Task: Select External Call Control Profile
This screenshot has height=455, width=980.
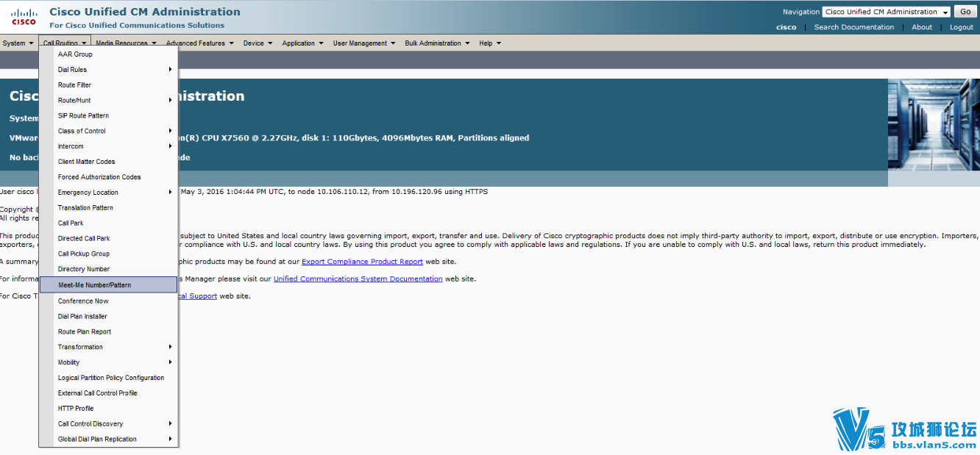Action: click(108, 393)
